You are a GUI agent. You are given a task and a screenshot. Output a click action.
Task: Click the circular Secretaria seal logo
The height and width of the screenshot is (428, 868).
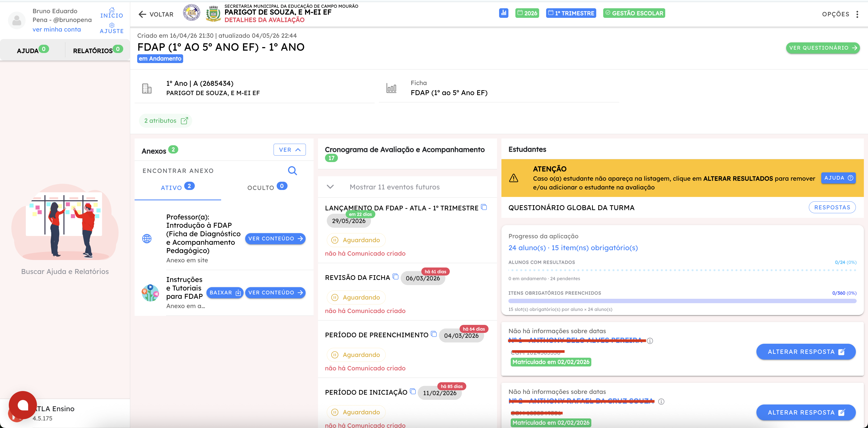[x=191, y=13]
